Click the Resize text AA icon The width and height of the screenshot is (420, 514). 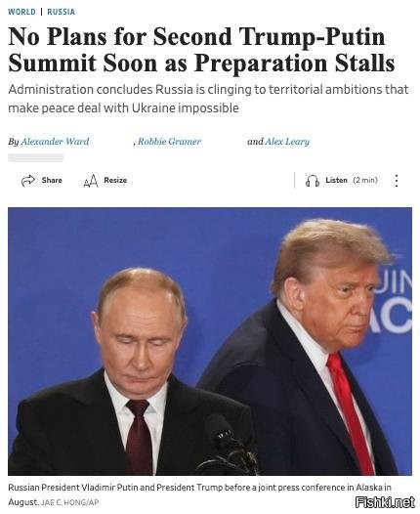click(91, 181)
